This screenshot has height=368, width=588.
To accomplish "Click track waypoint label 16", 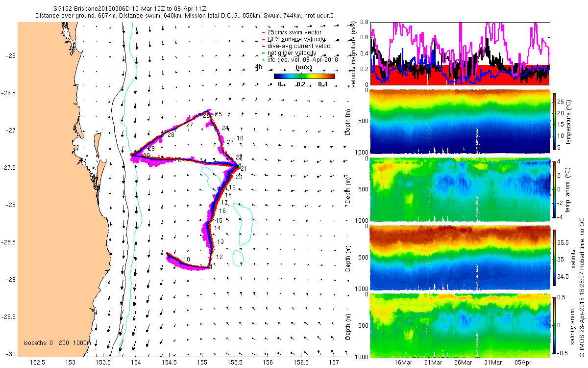I will 222,210.
